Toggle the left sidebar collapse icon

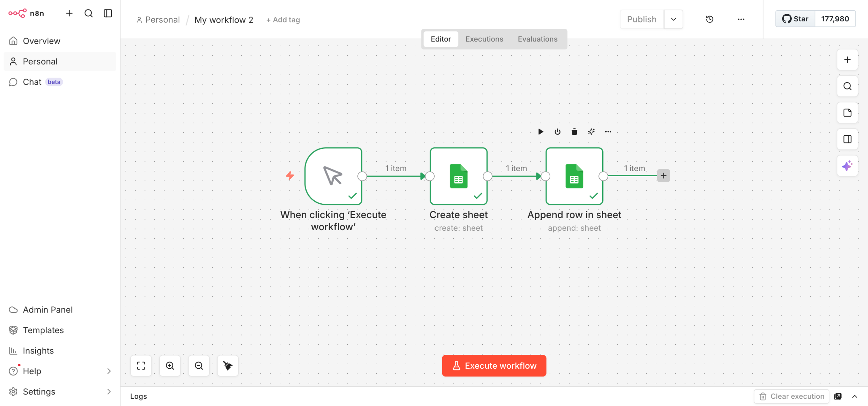click(108, 13)
